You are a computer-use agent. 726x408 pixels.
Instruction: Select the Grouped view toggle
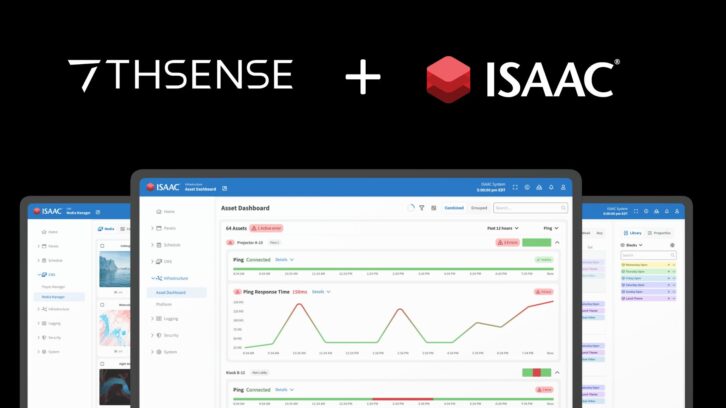coord(479,208)
